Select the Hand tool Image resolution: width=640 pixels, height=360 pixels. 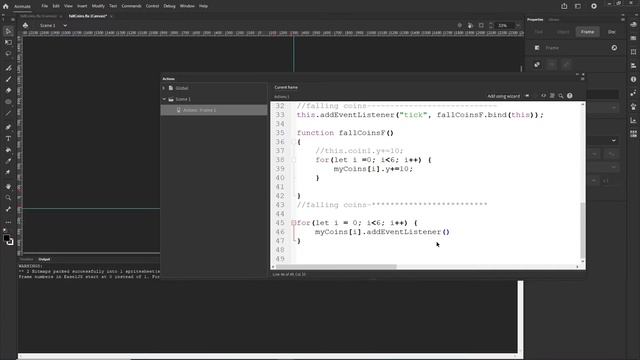tap(8, 187)
